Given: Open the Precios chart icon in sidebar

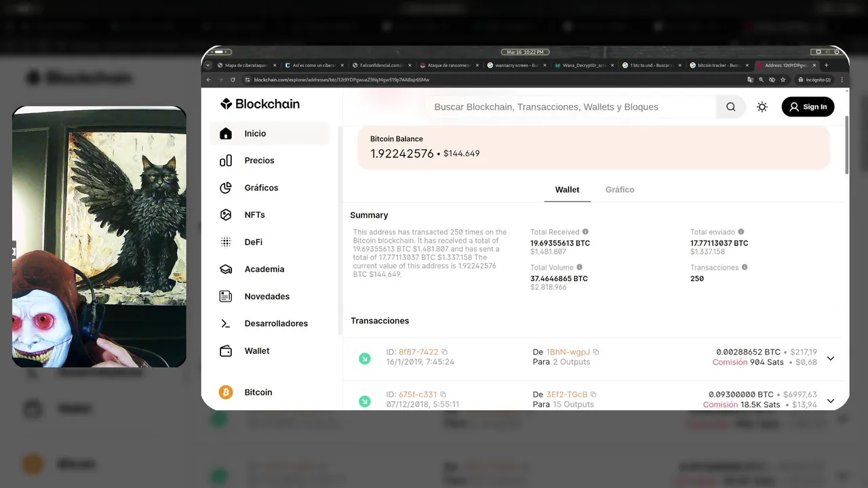Looking at the screenshot, I should (x=226, y=161).
